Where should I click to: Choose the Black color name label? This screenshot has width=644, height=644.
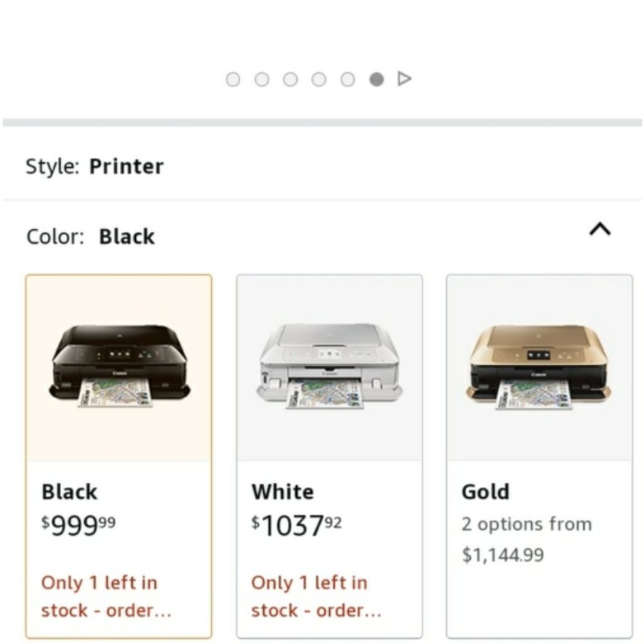tap(70, 492)
